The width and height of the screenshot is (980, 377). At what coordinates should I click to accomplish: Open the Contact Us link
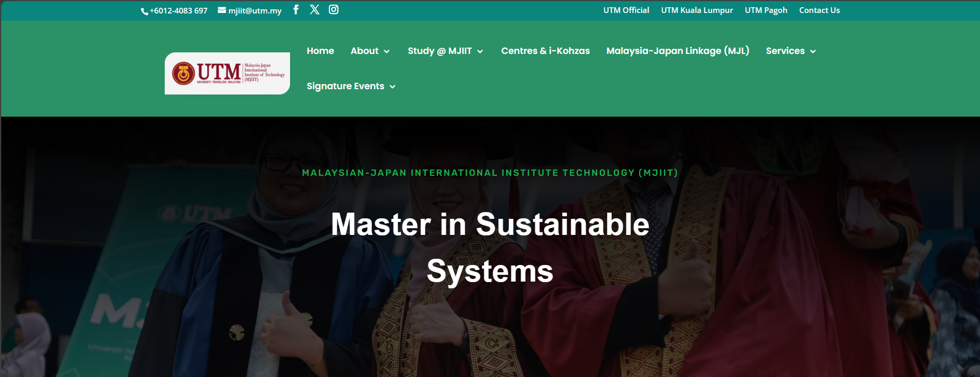tap(819, 10)
